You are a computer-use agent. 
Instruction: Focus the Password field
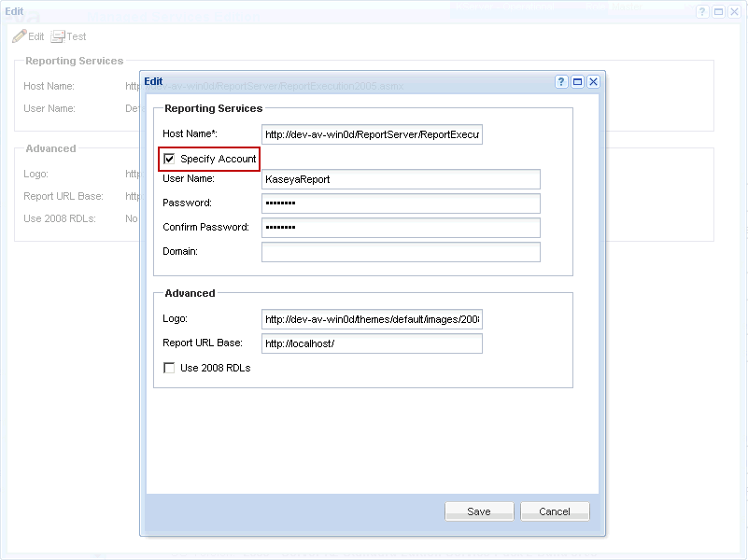(x=401, y=203)
